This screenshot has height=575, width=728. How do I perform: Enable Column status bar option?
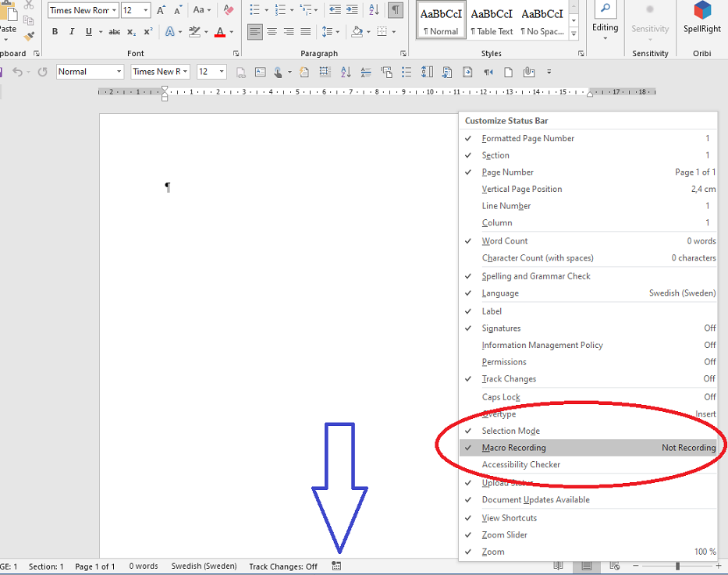pyautogui.click(x=588, y=223)
